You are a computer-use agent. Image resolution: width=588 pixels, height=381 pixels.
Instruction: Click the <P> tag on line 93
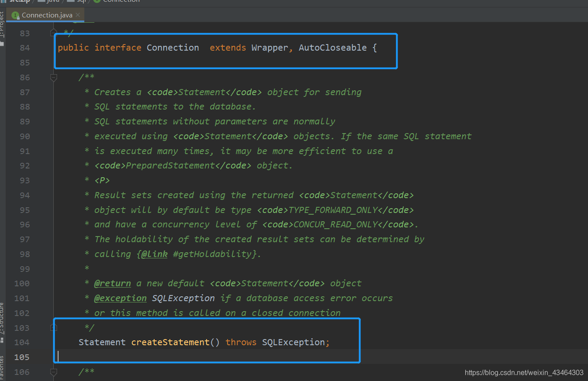pos(102,180)
